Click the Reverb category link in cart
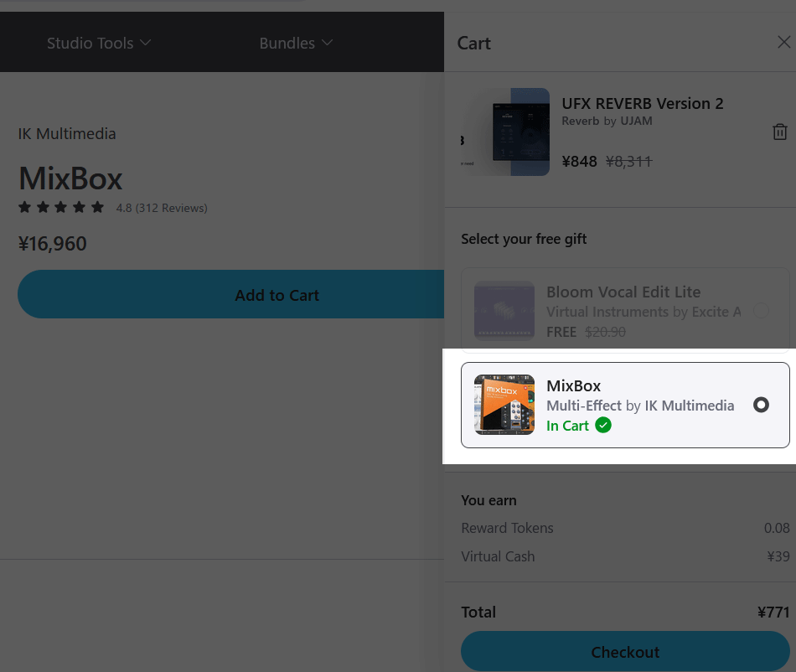 pos(580,121)
